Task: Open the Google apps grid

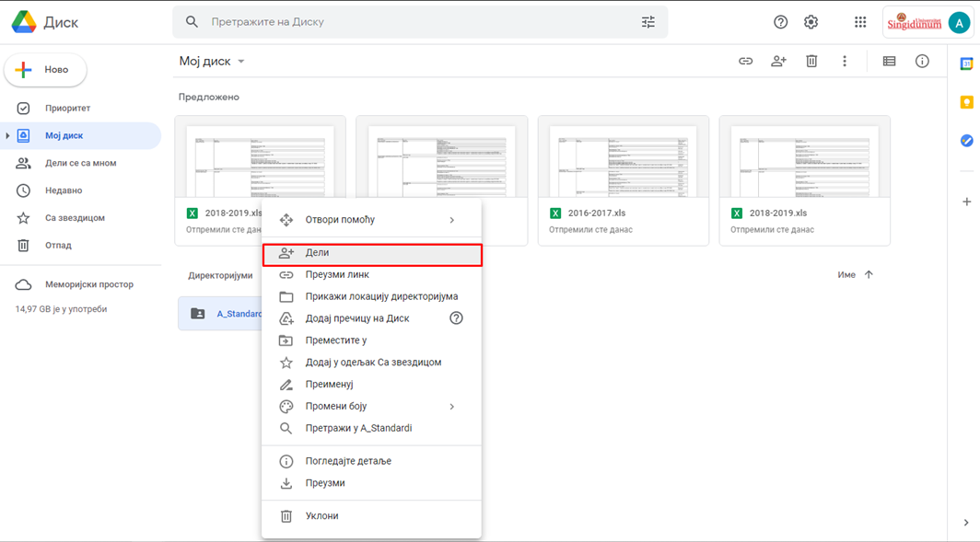Action: point(860,22)
